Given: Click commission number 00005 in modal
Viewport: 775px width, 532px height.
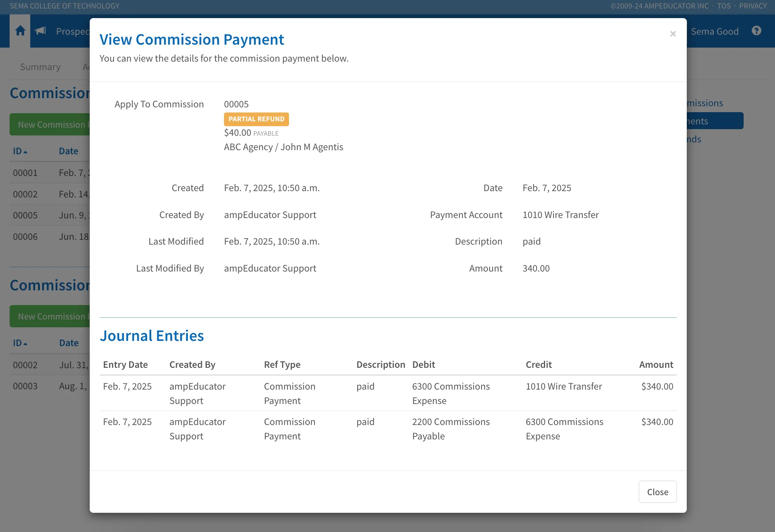Looking at the screenshot, I should pyautogui.click(x=236, y=104).
